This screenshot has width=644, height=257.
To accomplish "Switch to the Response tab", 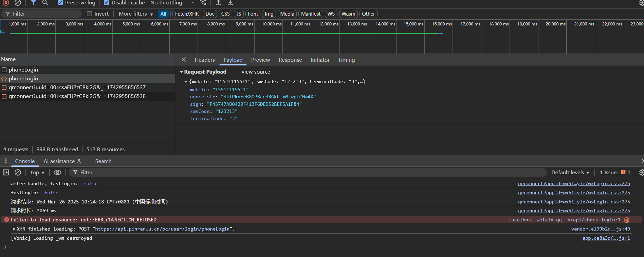I will [x=290, y=60].
